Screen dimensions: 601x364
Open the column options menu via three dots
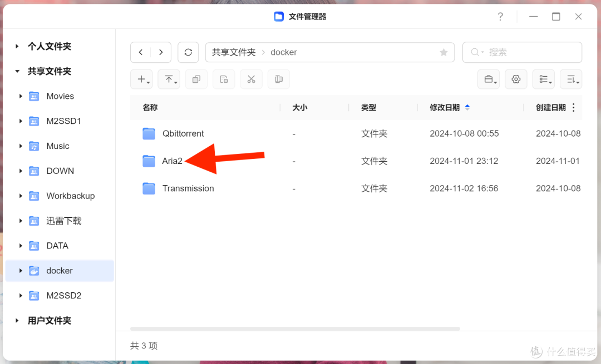click(x=574, y=107)
